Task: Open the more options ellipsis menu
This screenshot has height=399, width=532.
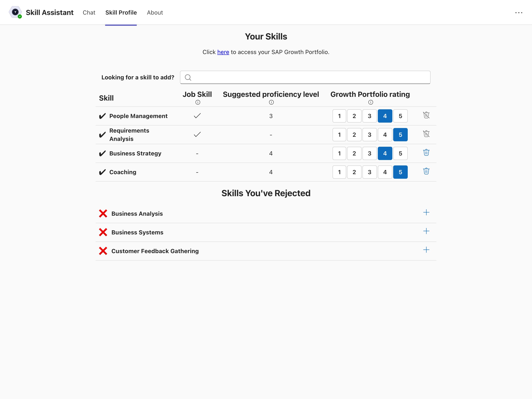Action: (519, 12)
